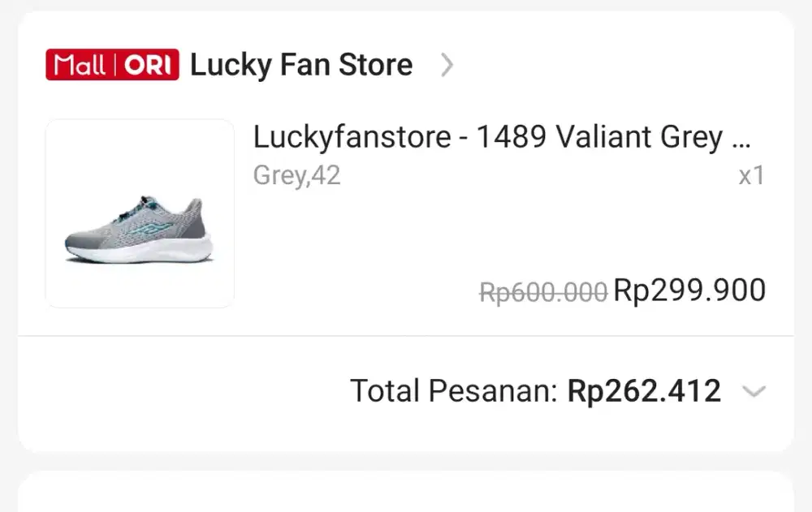Tap the red Mall|ORI store badge
The image size is (812, 512).
[x=111, y=63]
